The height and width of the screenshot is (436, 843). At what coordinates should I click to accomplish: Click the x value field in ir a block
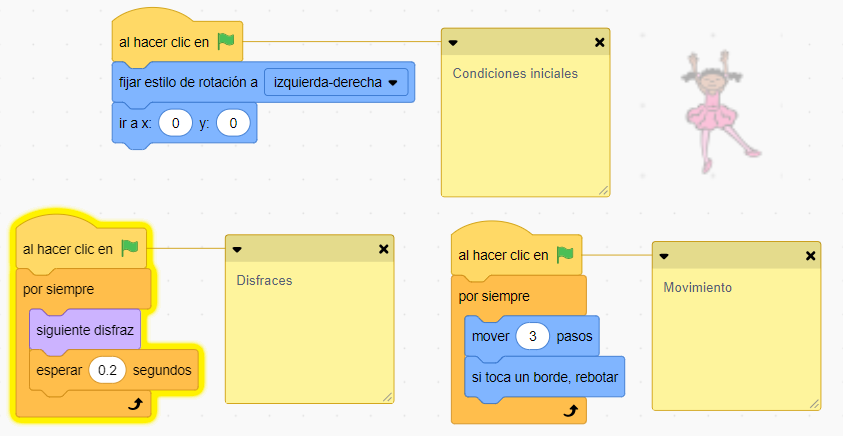pyautogui.click(x=176, y=123)
